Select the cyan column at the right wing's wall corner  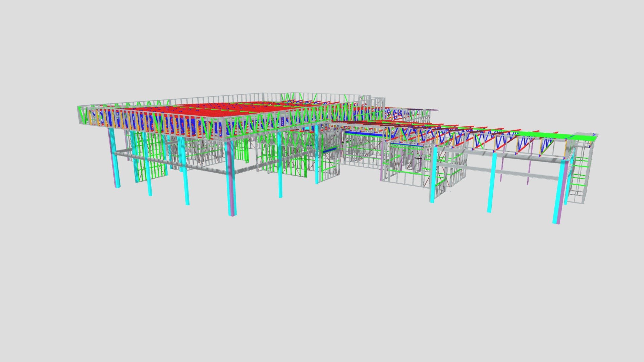[433, 174]
